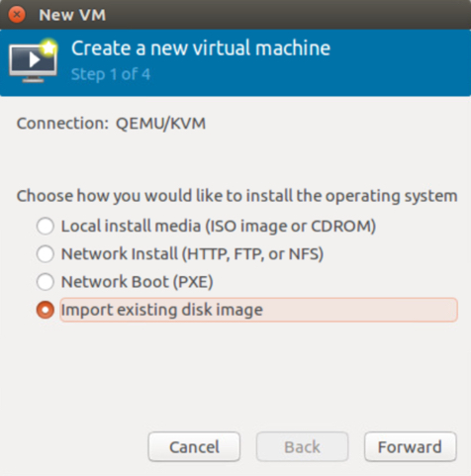Click the QEMU/KVM connection value
The image size is (471, 476).
coord(160,124)
